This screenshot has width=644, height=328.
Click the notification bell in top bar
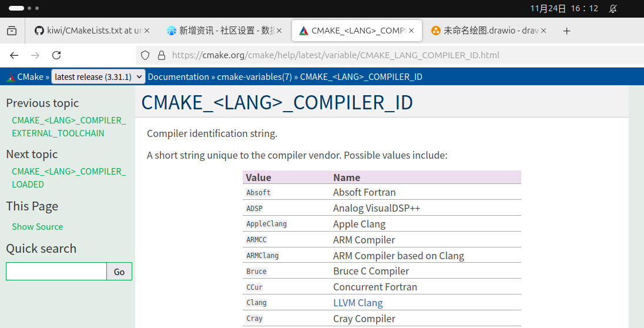coord(613,8)
